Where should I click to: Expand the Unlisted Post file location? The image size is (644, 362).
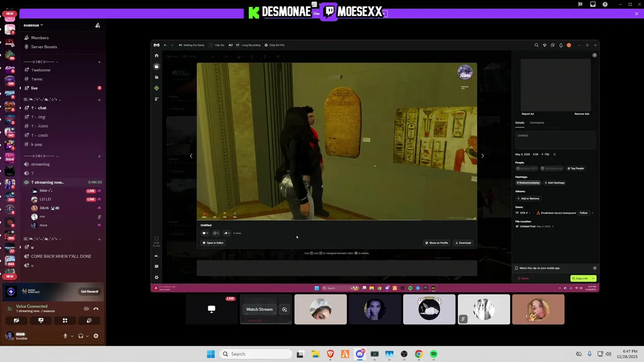pos(552,226)
